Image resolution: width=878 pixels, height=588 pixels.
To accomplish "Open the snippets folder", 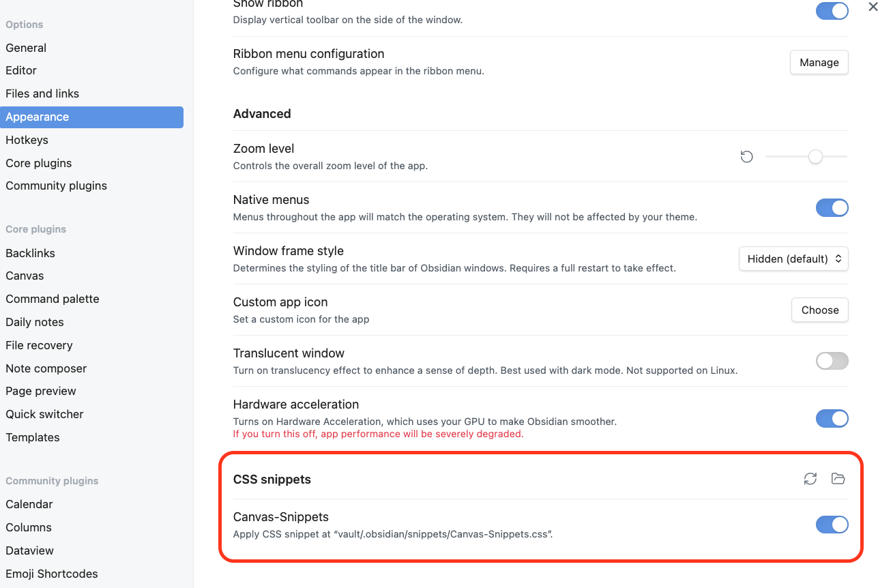I will point(838,479).
